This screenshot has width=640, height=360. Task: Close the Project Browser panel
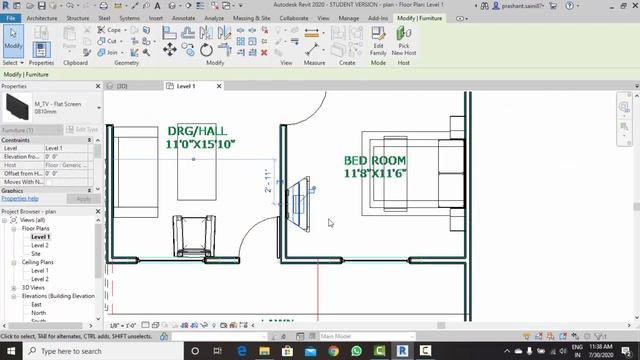[98, 211]
